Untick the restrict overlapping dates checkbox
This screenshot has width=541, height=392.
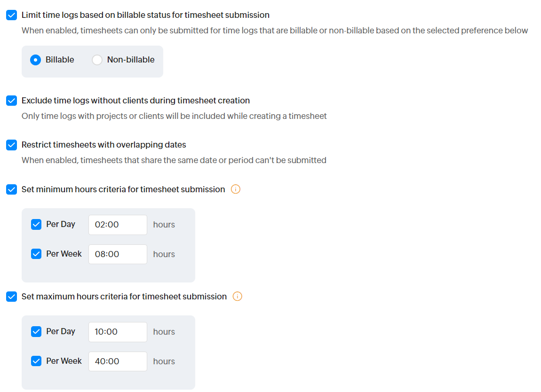click(12, 145)
